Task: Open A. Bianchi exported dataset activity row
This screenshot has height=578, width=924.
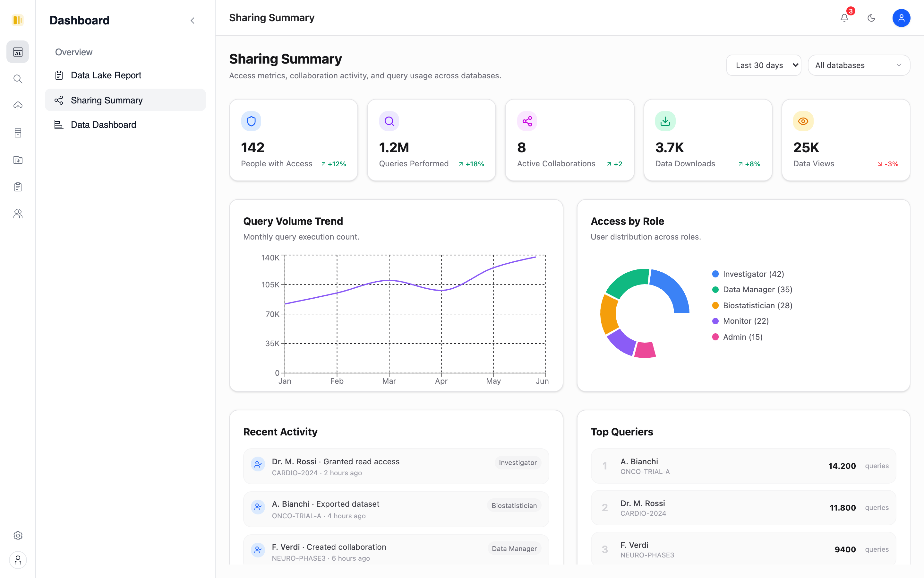Action: click(396, 509)
